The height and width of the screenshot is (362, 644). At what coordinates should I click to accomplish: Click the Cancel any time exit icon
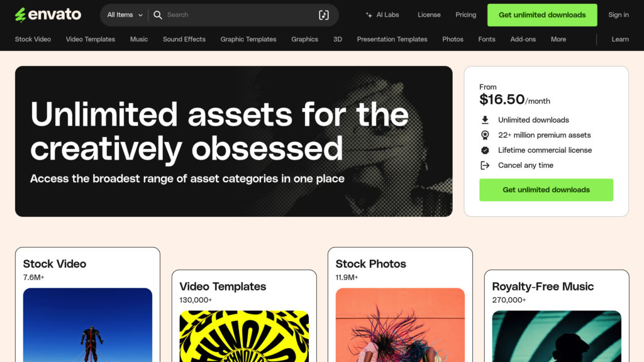tap(485, 165)
